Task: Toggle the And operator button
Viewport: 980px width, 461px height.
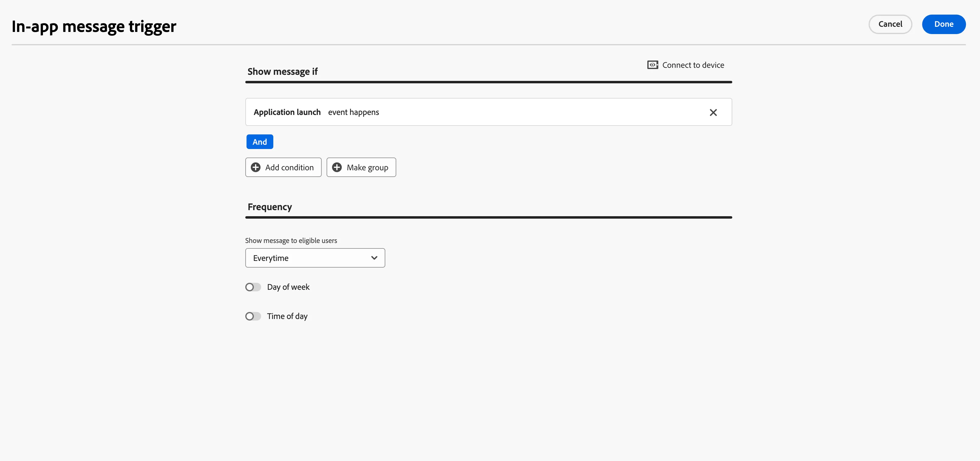Action: (259, 142)
